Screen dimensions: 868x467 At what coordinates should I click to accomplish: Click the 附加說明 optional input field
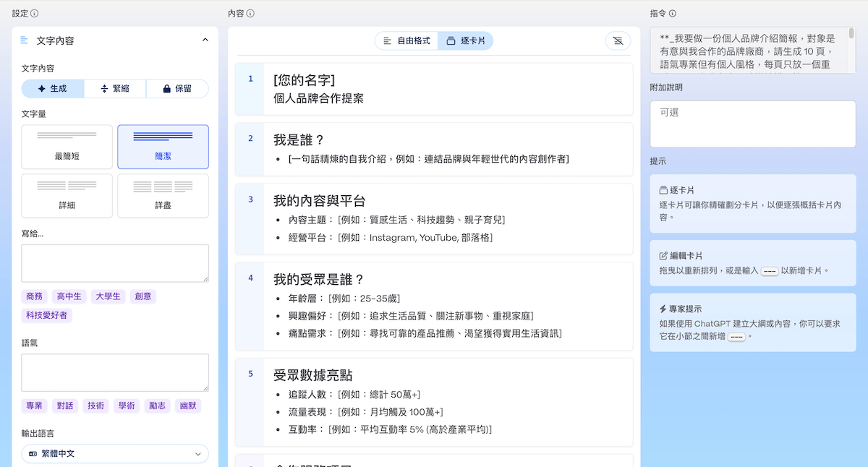coord(752,123)
